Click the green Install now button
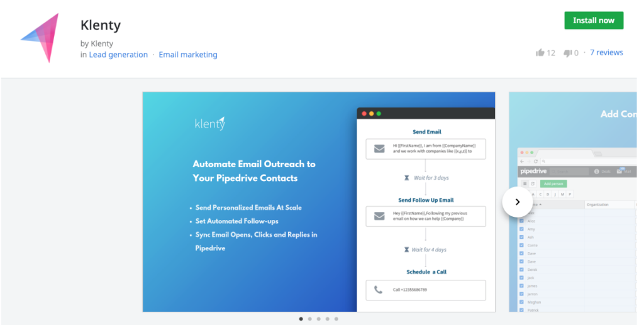 [x=594, y=21]
